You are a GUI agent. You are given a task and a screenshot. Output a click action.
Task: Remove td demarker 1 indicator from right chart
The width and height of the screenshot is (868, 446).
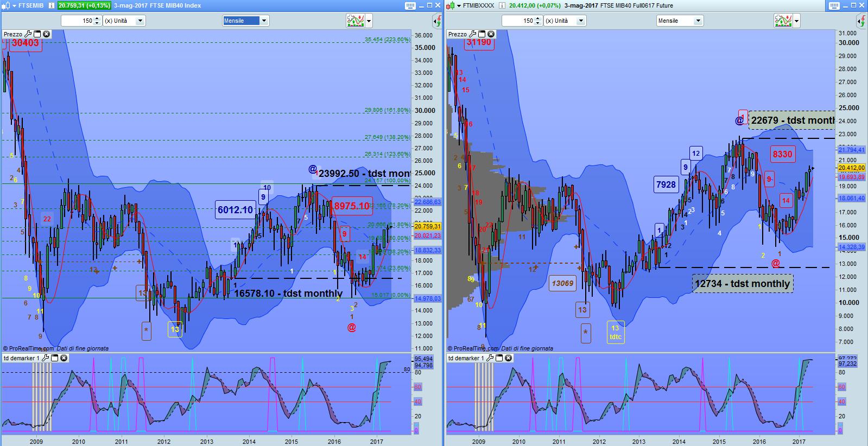click(x=508, y=358)
